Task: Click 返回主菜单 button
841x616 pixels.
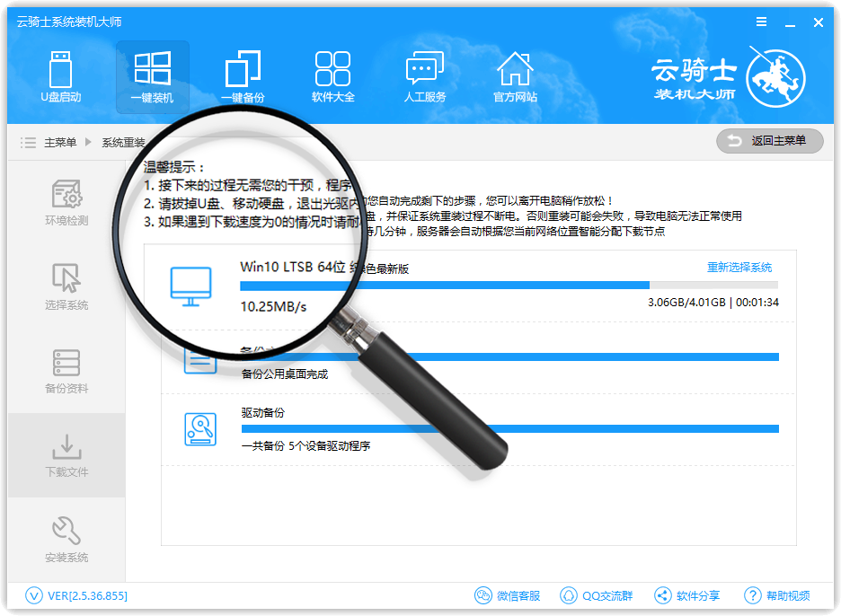Action: click(770, 141)
